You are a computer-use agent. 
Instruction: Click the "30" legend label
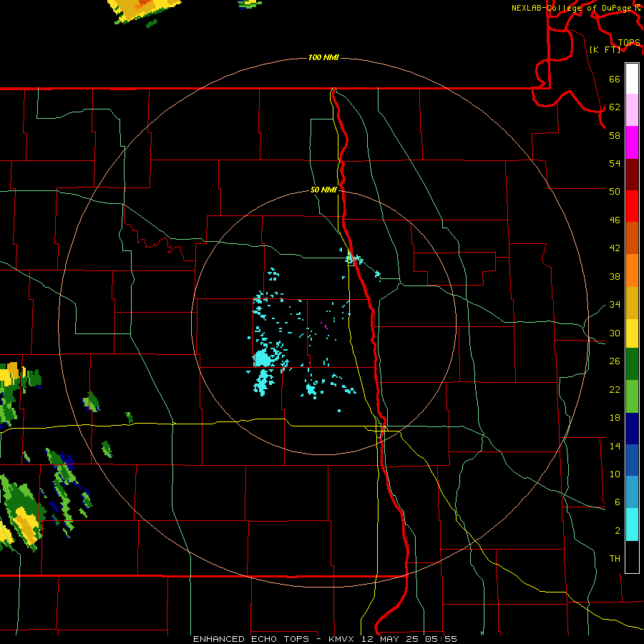[615, 333]
